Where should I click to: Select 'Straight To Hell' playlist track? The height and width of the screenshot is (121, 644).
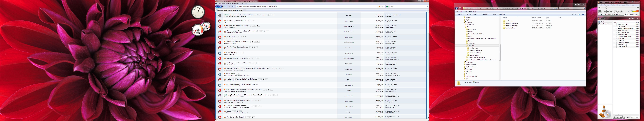[623, 35]
